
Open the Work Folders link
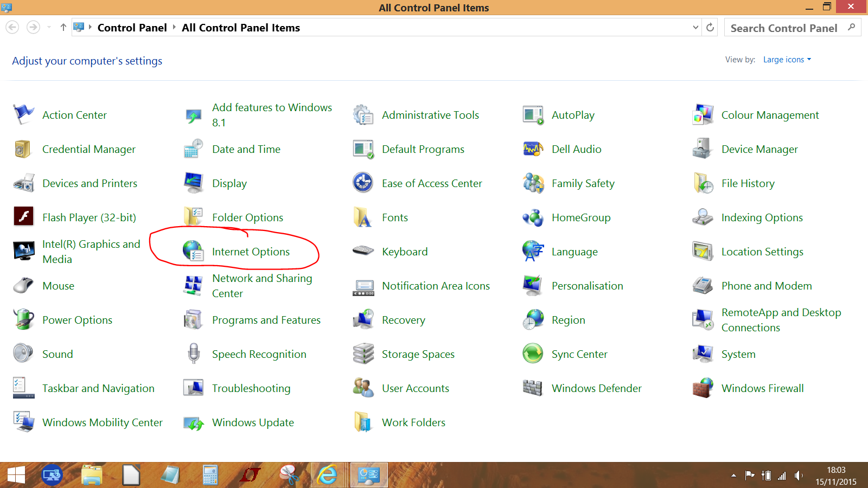point(413,422)
